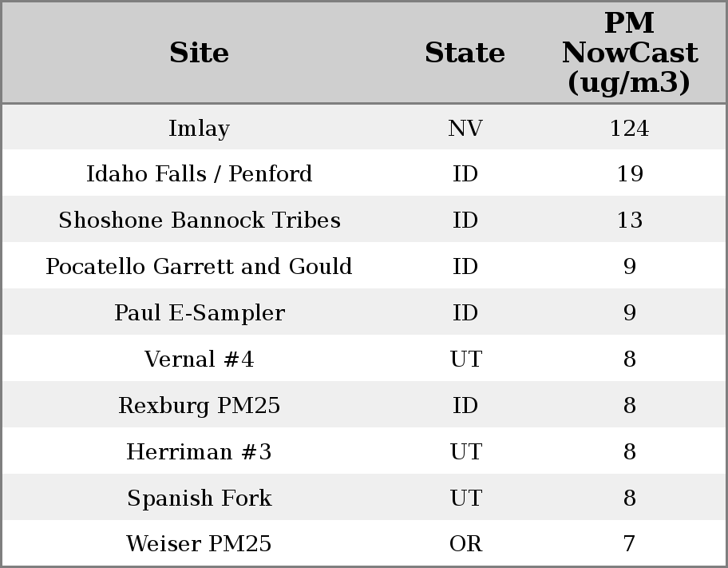Select Shoshone Bannock Tribes row
728x568 pixels.
199,220
